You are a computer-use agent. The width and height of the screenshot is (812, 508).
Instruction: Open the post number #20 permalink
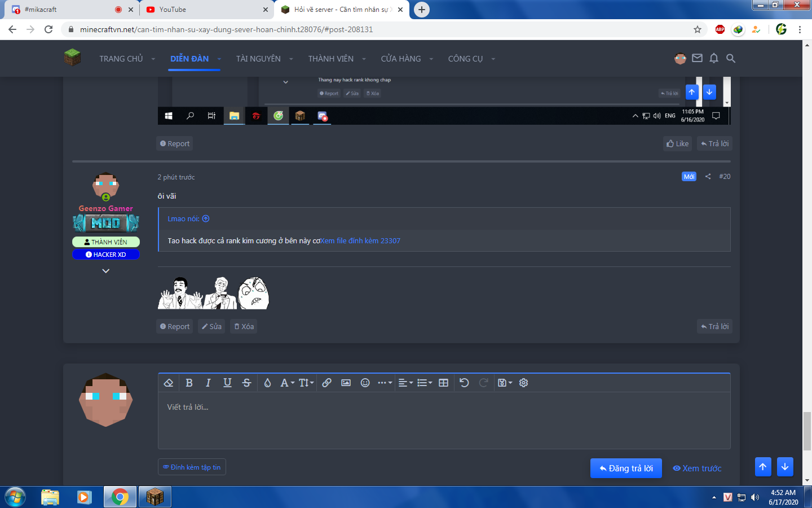725,177
